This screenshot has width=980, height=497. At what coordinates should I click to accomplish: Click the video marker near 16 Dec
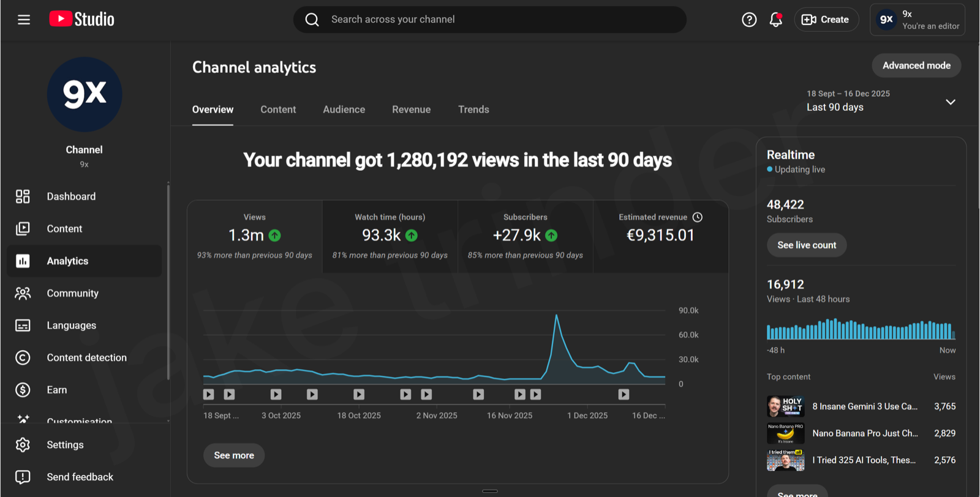pyautogui.click(x=624, y=395)
